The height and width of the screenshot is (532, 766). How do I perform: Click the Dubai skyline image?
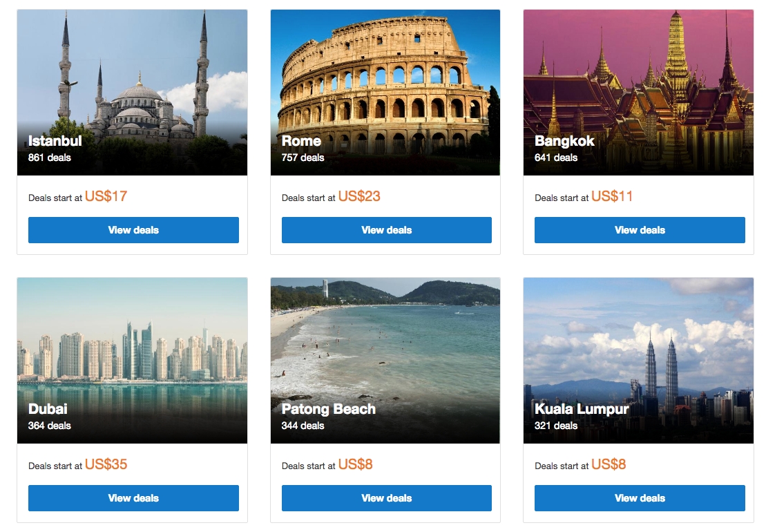tap(133, 361)
